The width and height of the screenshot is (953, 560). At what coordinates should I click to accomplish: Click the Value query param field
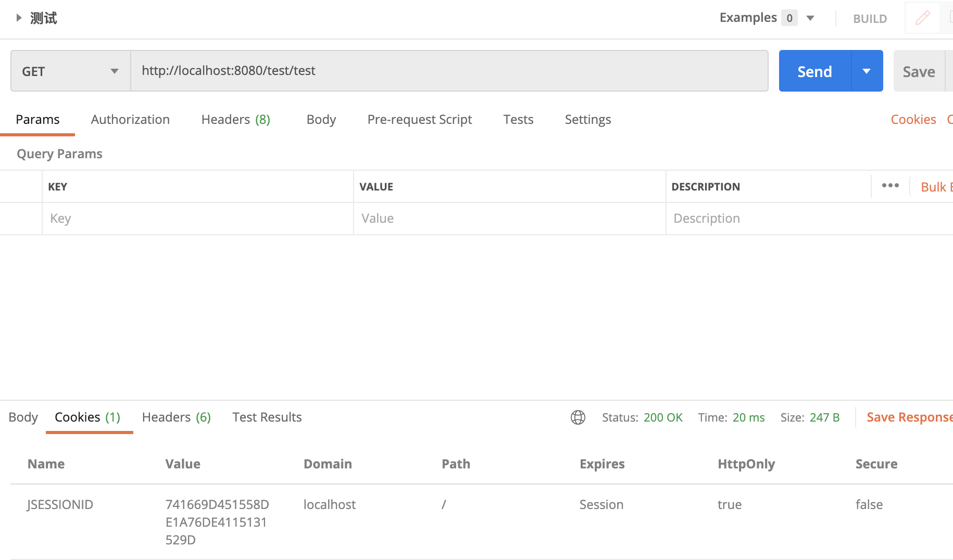[x=509, y=219]
